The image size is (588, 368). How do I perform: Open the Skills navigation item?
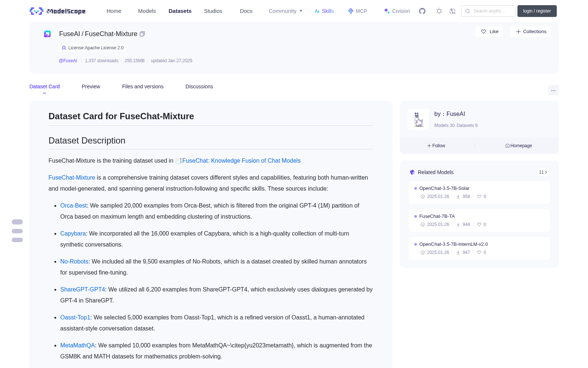[324, 11]
